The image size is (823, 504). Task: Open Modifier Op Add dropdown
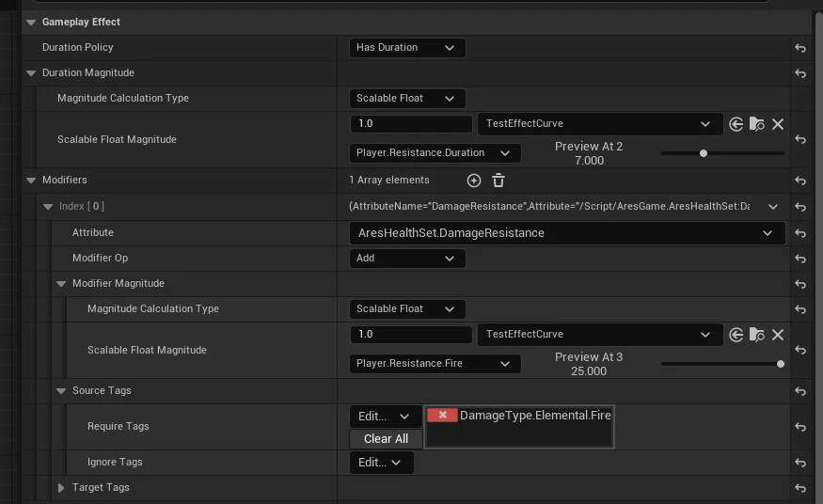coord(407,259)
